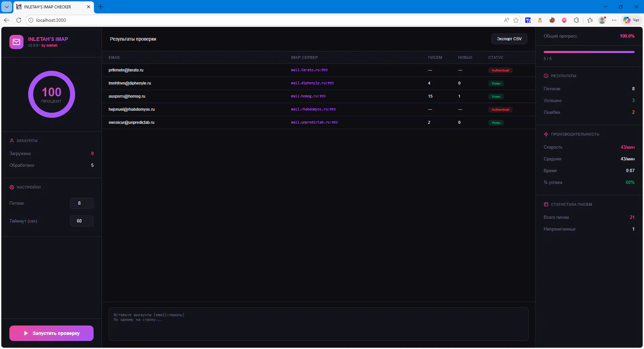Open the blue paper-plane extension

click(528, 20)
